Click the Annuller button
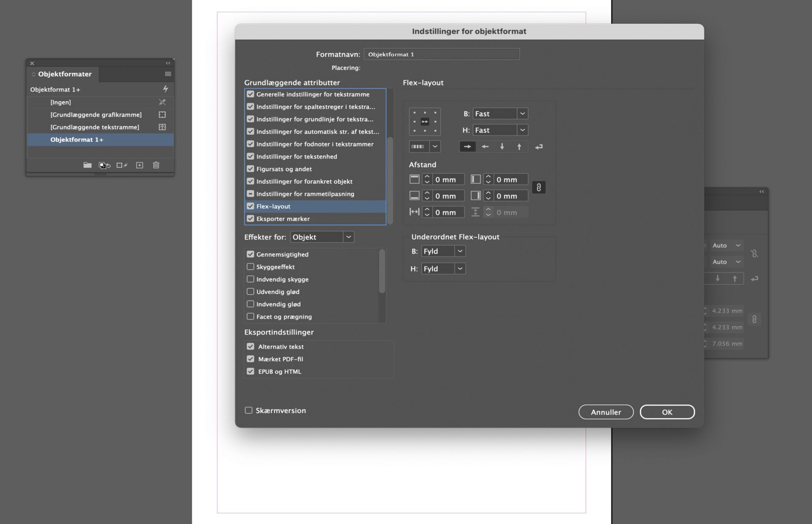This screenshot has width=812, height=524. click(606, 412)
